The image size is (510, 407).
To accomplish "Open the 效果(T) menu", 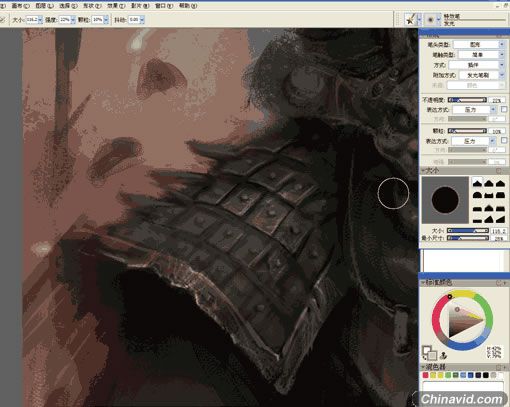I will (116, 6).
